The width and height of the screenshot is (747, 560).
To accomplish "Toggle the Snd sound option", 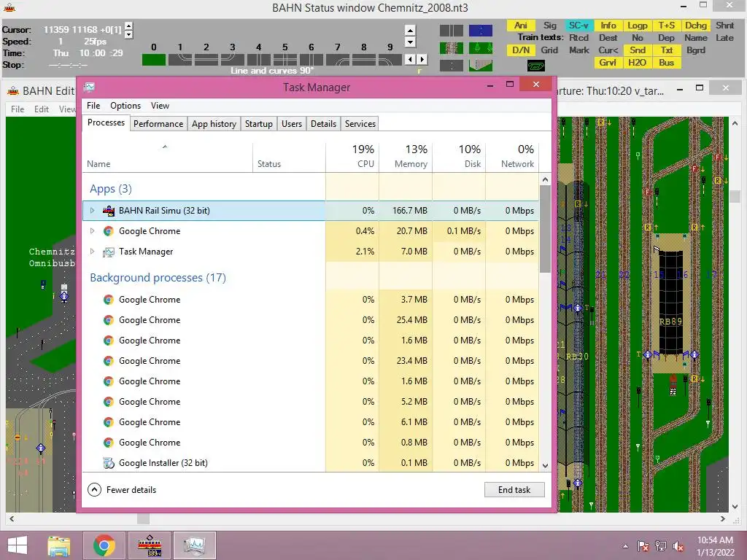I will click(x=637, y=50).
